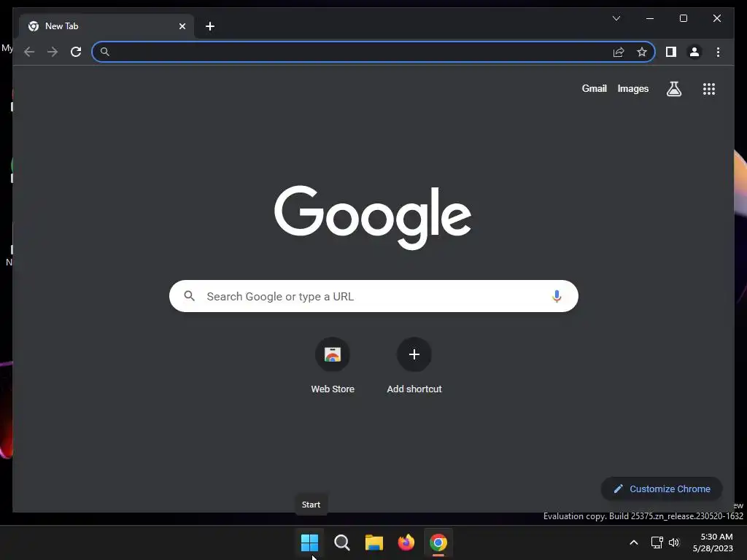Image resolution: width=747 pixels, height=560 pixels.
Task: Bookmark this tab with the star icon
Action: pyautogui.click(x=642, y=52)
